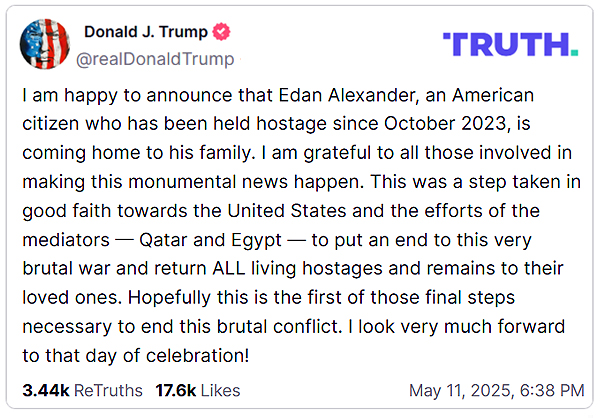Viewport: 600px width, 418px height.
Task: Click the 6:38 PM time text
Action: [552, 391]
